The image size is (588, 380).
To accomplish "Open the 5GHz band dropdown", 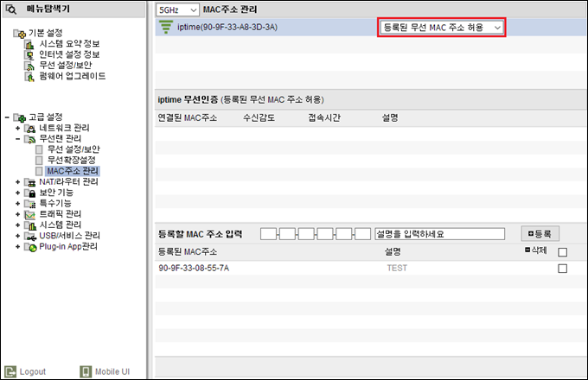I will pyautogui.click(x=177, y=10).
